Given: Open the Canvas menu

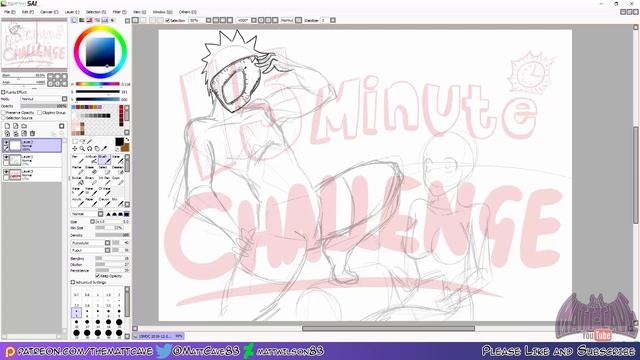Looking at the screenshot, I should (49, 12).
